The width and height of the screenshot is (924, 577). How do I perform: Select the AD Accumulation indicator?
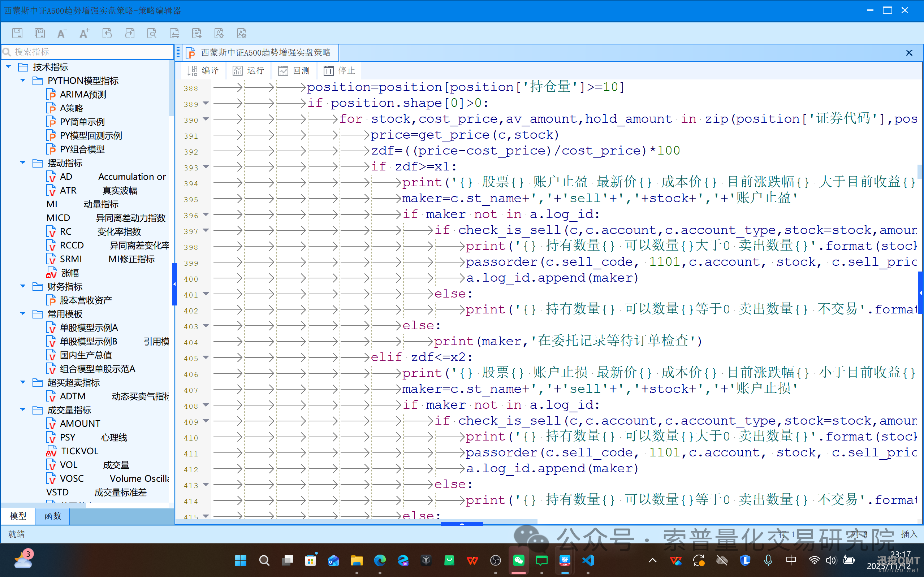pos(66,176)
